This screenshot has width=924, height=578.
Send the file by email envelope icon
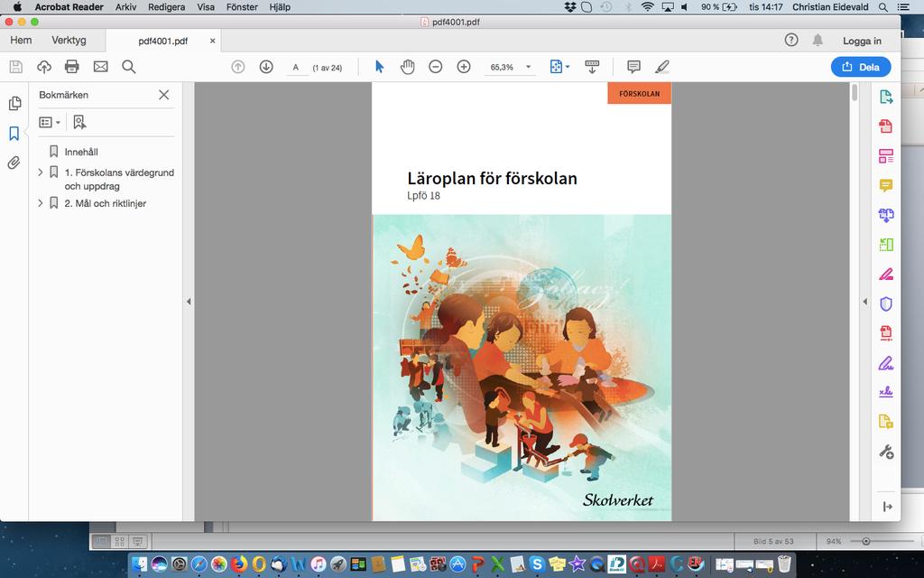[101, 67]
